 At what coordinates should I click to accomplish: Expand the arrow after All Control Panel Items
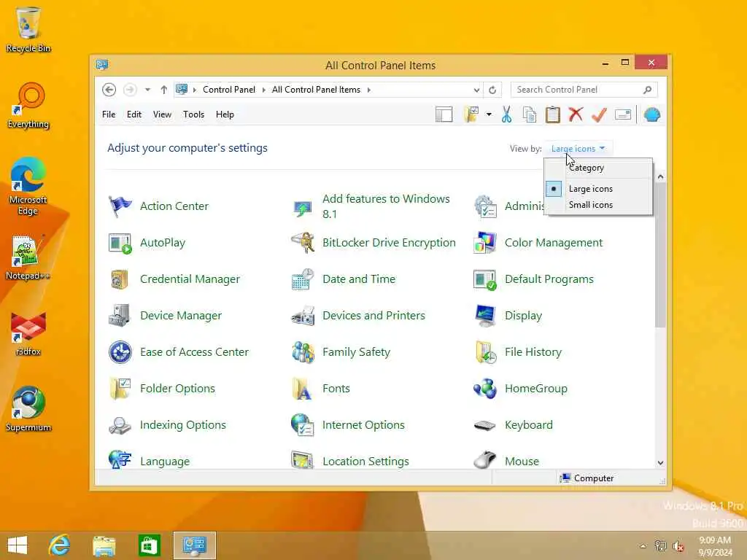(368, 90)
